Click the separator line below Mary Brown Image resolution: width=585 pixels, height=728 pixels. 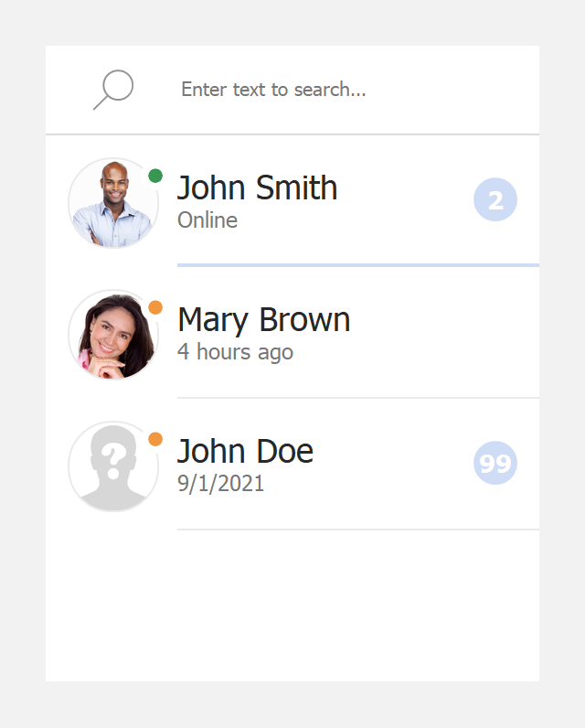(x=357, y=398)
